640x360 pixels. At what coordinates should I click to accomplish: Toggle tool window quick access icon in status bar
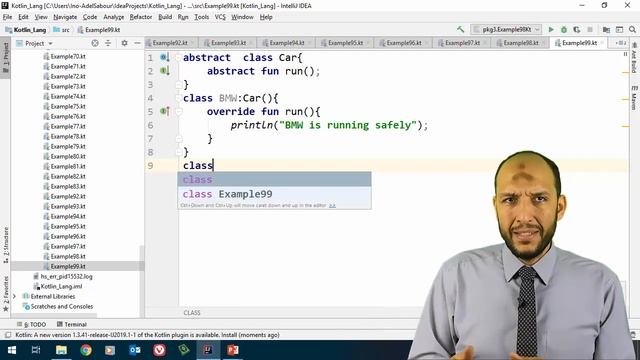[x=7, y=335]
